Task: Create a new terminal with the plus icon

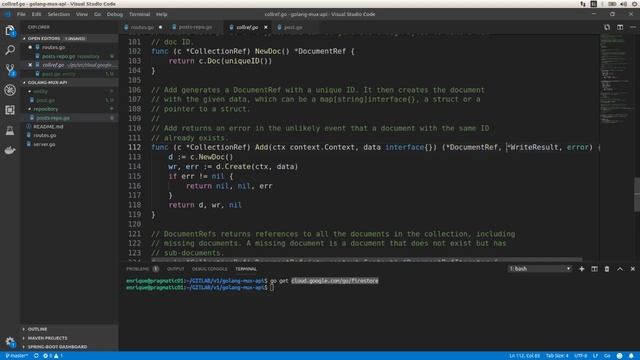Action: coord(582,269)
